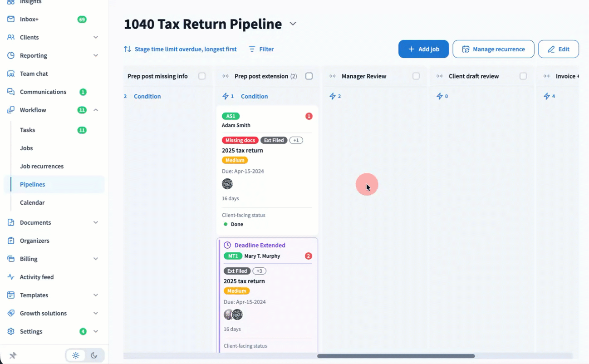Image resolution: width=589 pixels, height=364 pixels.
Task: Expand the Billing sidebar menu
Action: [x=96, y=259]
